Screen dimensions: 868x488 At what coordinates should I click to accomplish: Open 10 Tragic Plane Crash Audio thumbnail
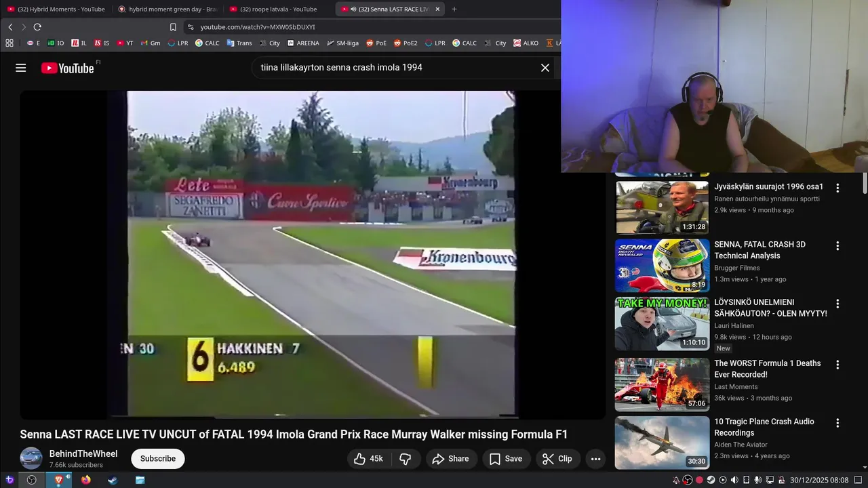pyautogui.click(x=662, y=443)
